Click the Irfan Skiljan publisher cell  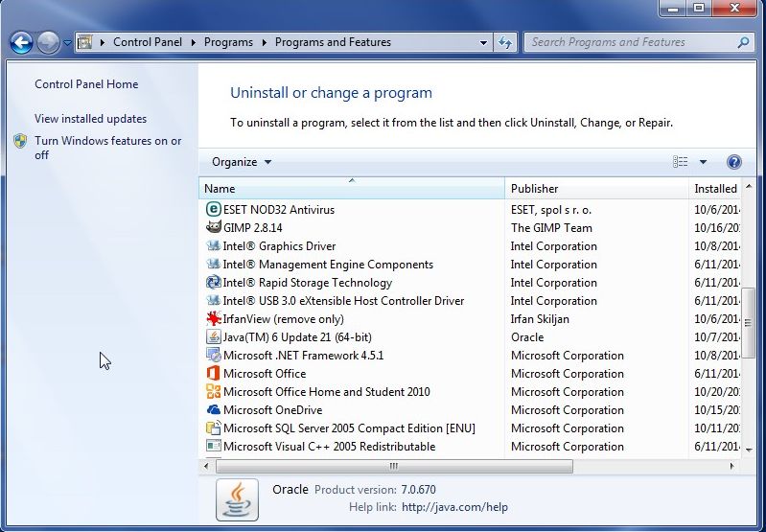pos(540,319)
